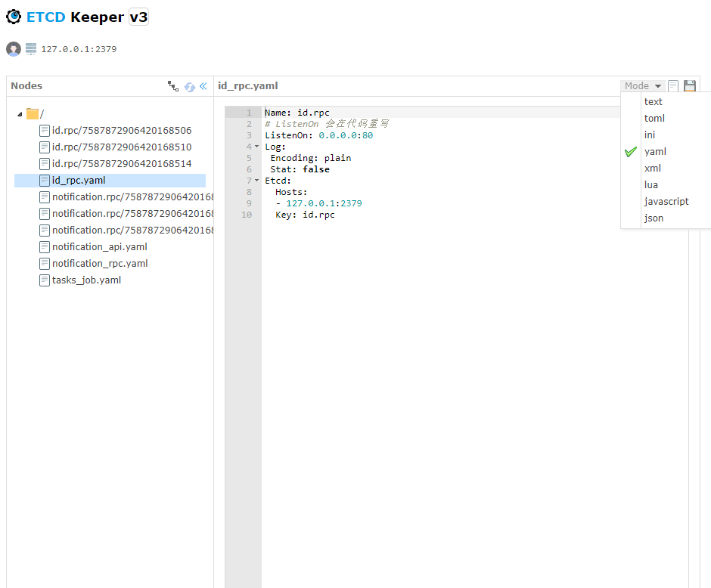Refresh the nodes list
711x588 pixels.
click(x=190, y=86)
